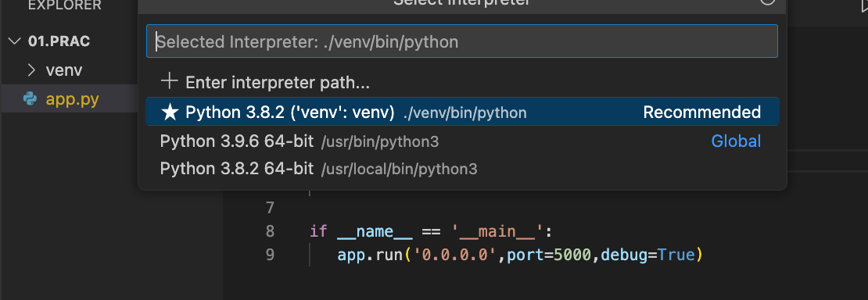This screenshot has height=300, width=868.
Task: Click the plus icon beside Enter interpreter path
Action: pos(169,82)
